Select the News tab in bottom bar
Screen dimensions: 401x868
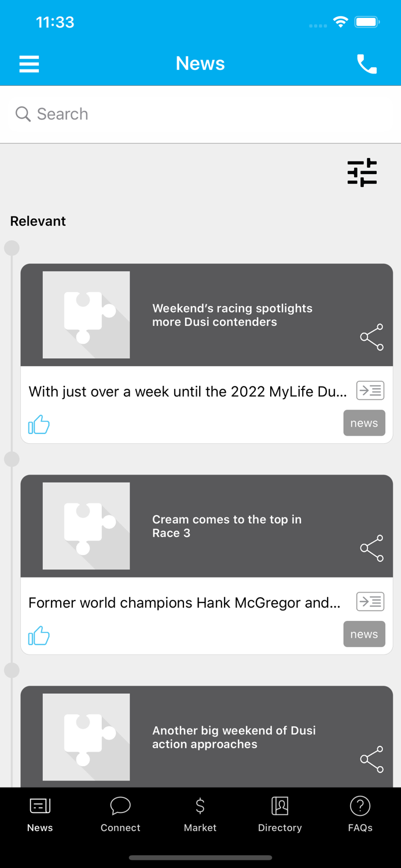[x=40, y=814]
